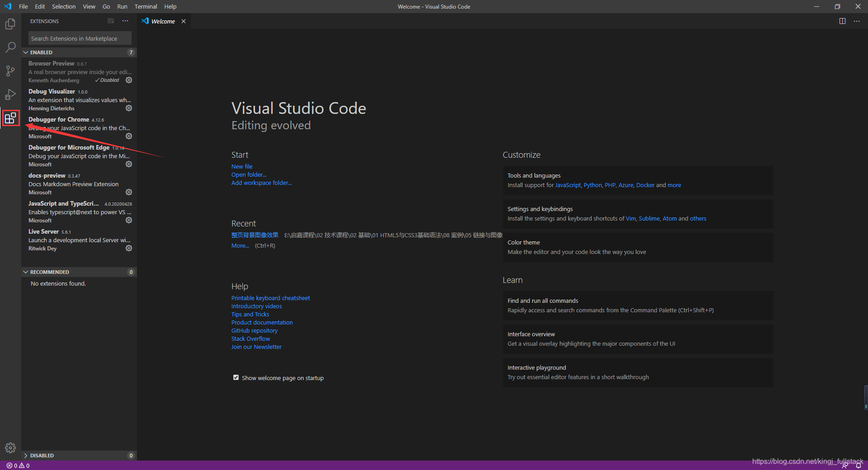
Task: Click Add workspace folder link
Action: tap(261, 183)
